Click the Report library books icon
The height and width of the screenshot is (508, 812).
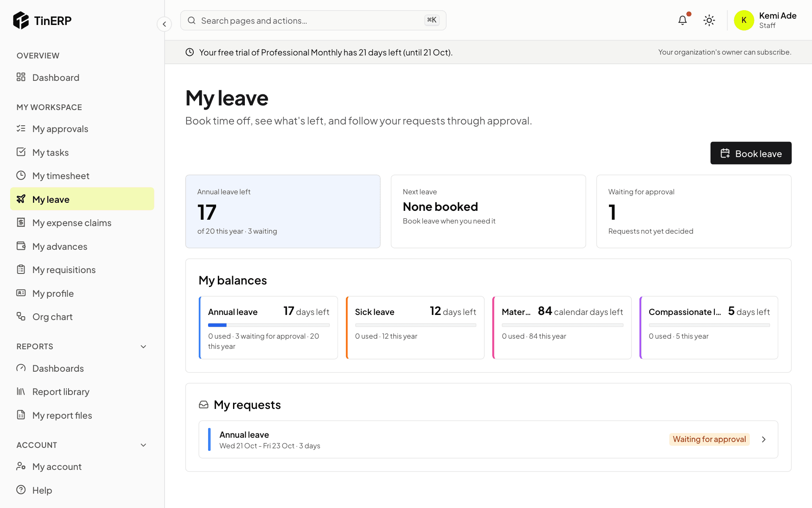21,392
